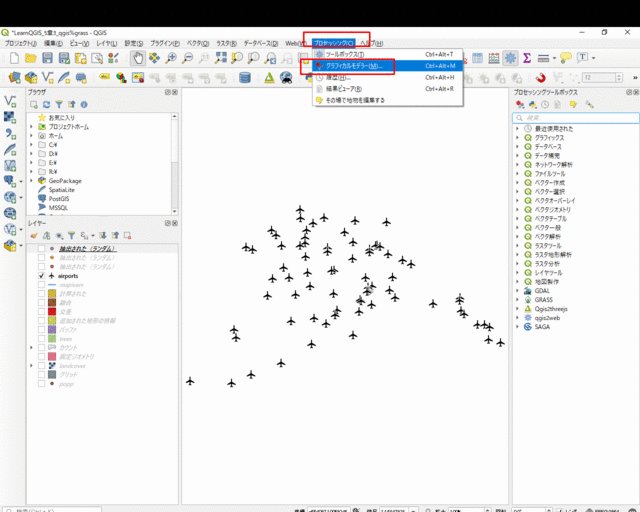Check the バッファ layer checkbox

click(41, 329)
